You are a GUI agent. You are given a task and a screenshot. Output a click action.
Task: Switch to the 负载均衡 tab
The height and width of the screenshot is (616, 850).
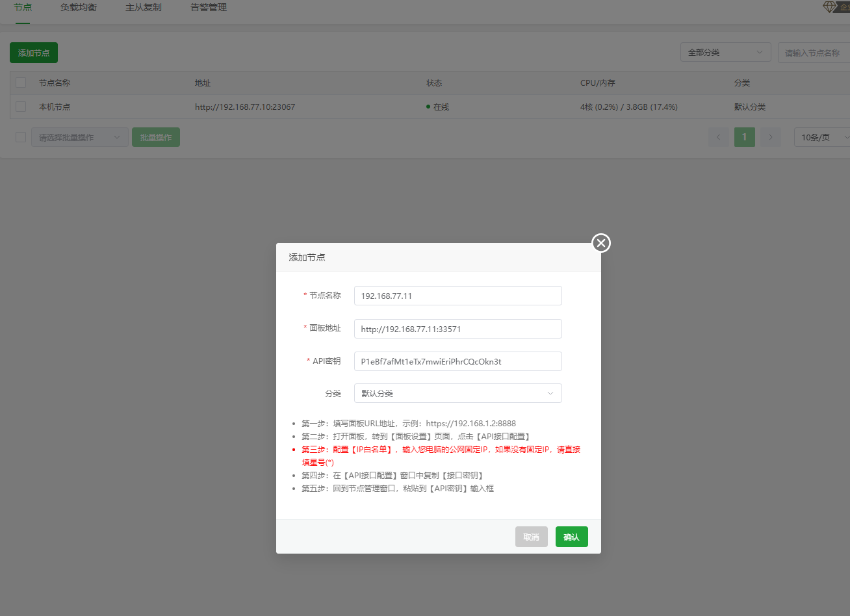click(x=78, y=8)
